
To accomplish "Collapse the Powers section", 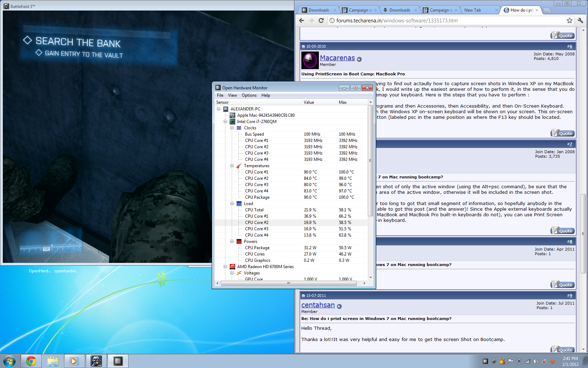I will [x=232, y=241].
